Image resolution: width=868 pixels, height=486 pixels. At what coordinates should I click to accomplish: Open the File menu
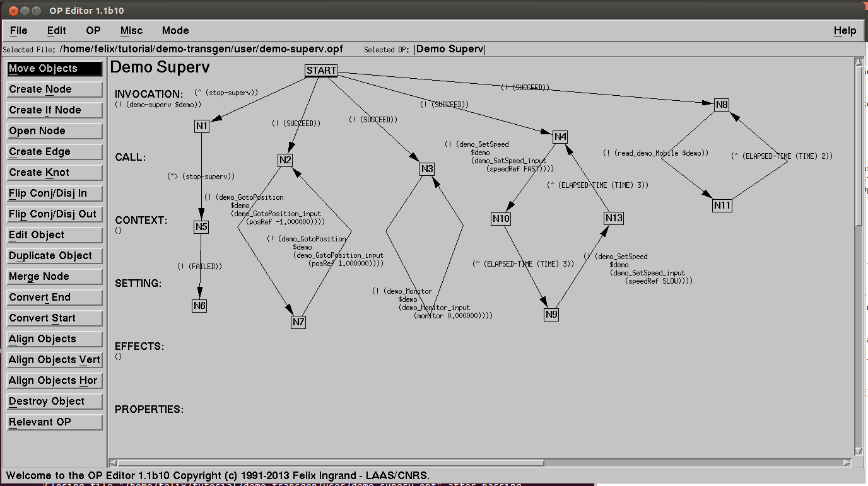click(x=18, y=30)
